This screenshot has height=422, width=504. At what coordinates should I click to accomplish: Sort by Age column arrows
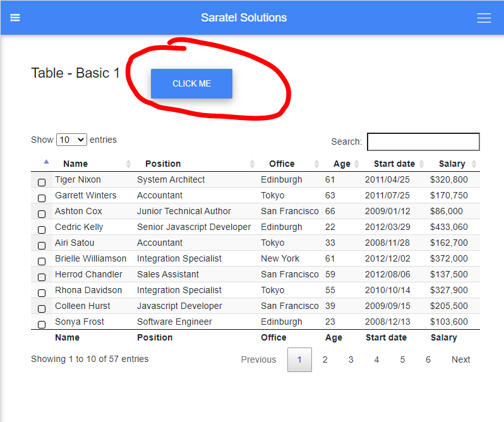[357, 164]
